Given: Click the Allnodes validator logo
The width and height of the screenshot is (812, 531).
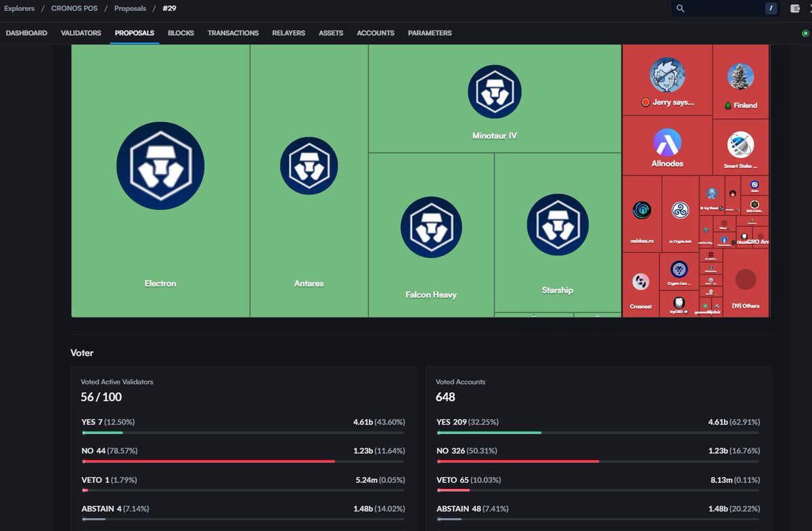Looking at the screenshot, I should coord(667,142).
